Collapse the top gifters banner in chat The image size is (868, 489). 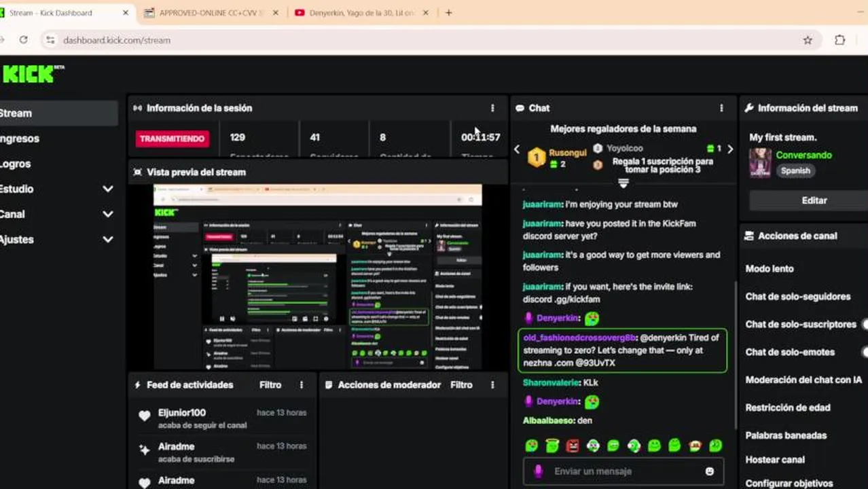tap(623, 183)
